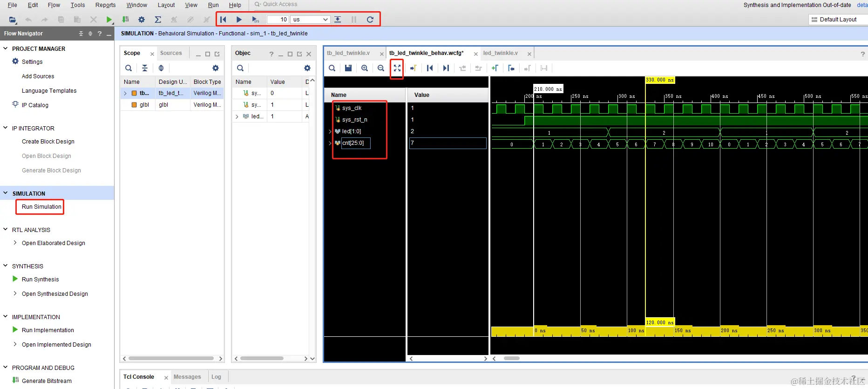The height and width of the screenshot is (389, 868).
Task: Click Run Simulation in Flow Navigator
Action: coord(41,207)
